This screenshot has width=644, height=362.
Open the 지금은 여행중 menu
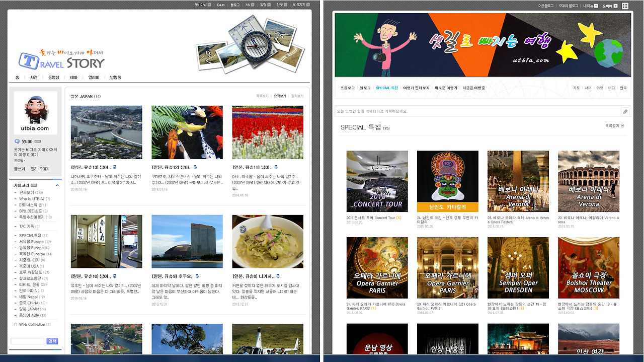(473, 88)
